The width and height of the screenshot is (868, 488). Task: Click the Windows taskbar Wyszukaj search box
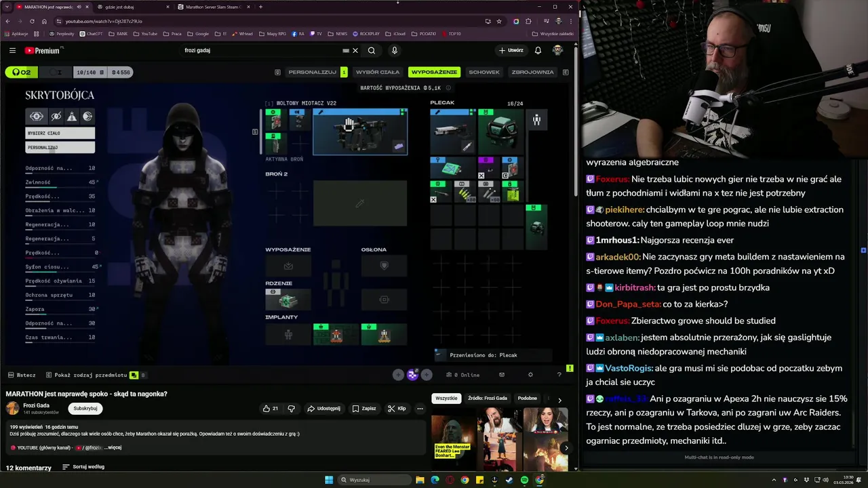click(x=375, y=480)
